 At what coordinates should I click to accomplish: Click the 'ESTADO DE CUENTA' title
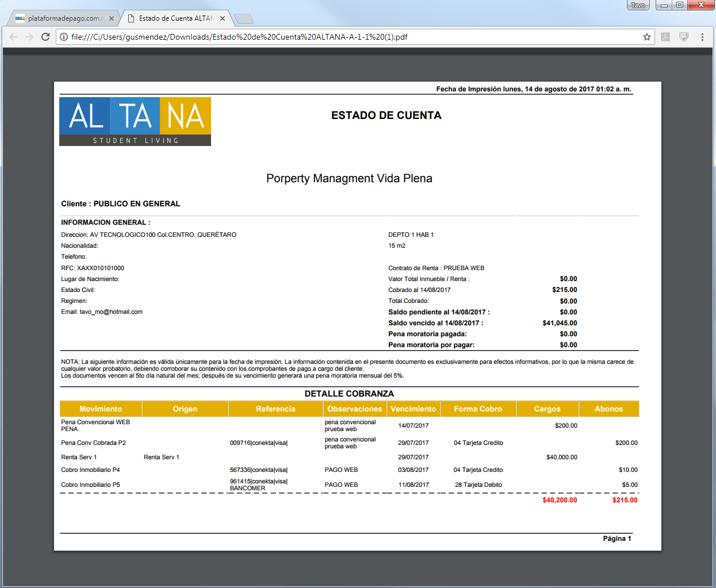(x=386, y=116)
